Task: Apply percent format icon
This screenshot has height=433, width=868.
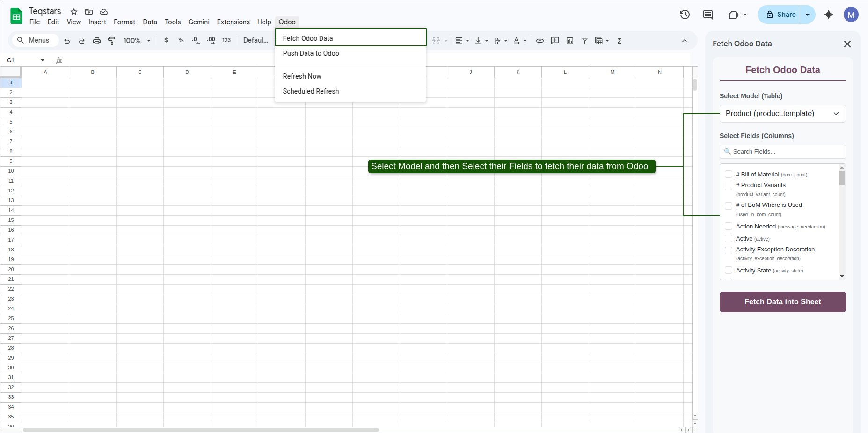Action: (x=181, y=40)
